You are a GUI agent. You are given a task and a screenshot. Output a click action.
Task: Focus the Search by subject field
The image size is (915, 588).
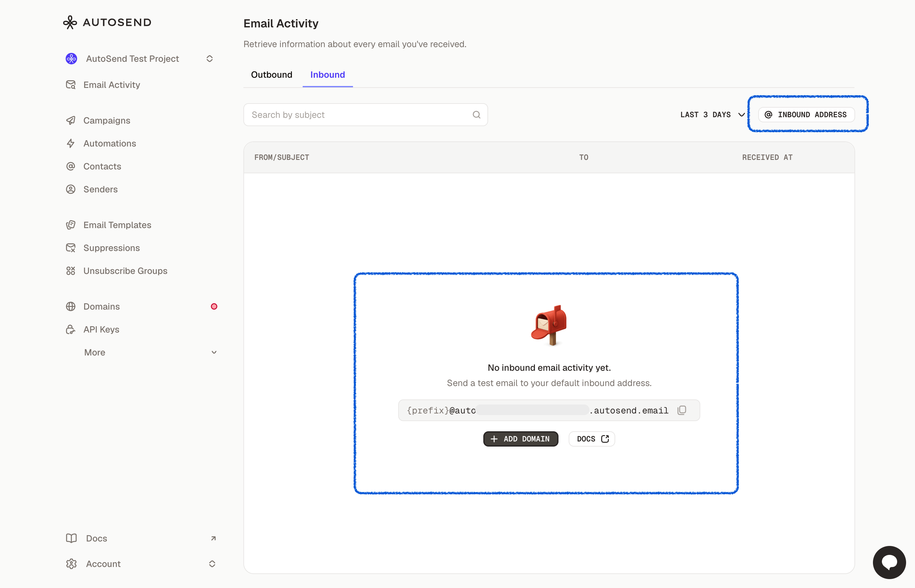point(365,115)
